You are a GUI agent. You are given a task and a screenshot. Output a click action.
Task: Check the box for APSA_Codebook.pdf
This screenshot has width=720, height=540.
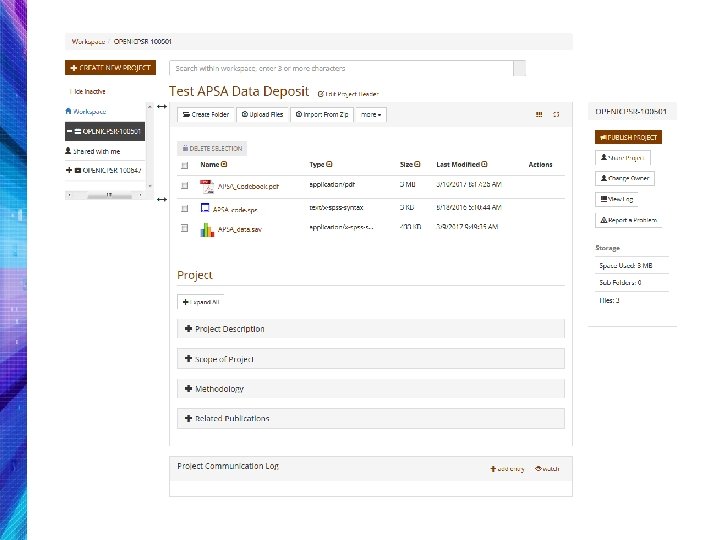point(185,186)
